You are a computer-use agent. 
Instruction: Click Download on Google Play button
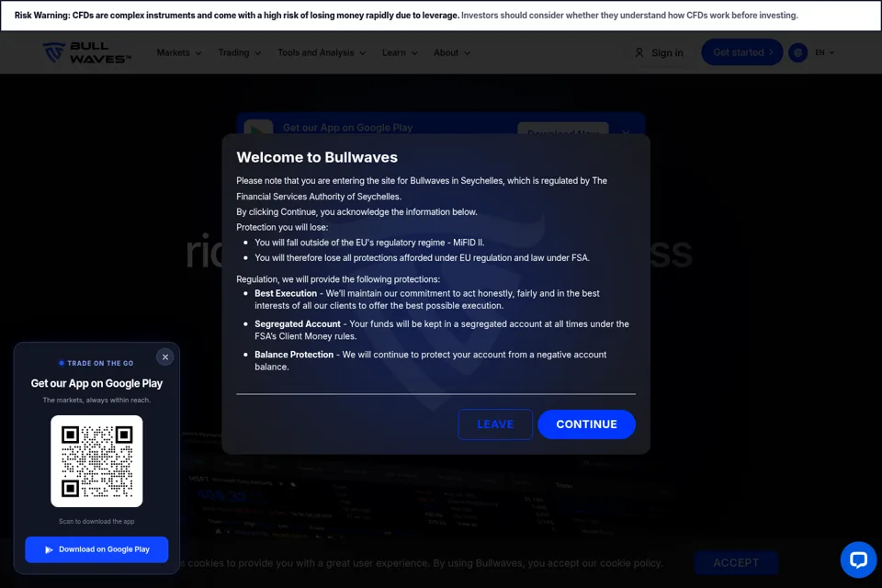pyautogui.click(x=96, y=549)
